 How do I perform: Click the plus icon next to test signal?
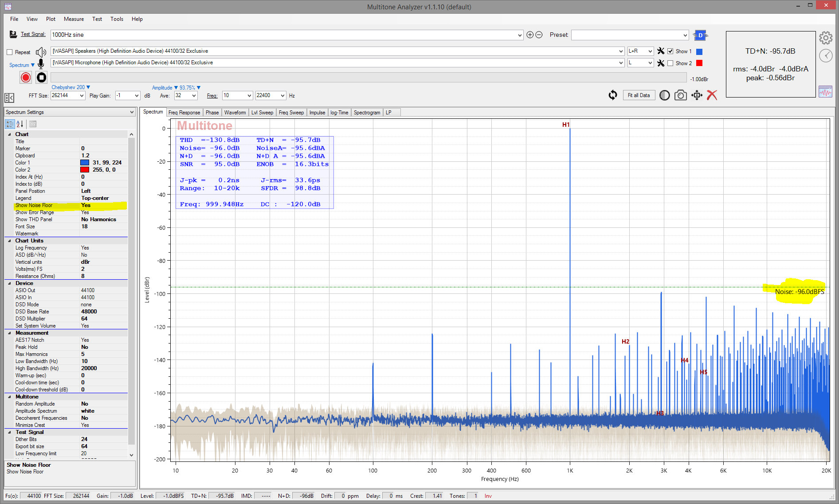530,35
